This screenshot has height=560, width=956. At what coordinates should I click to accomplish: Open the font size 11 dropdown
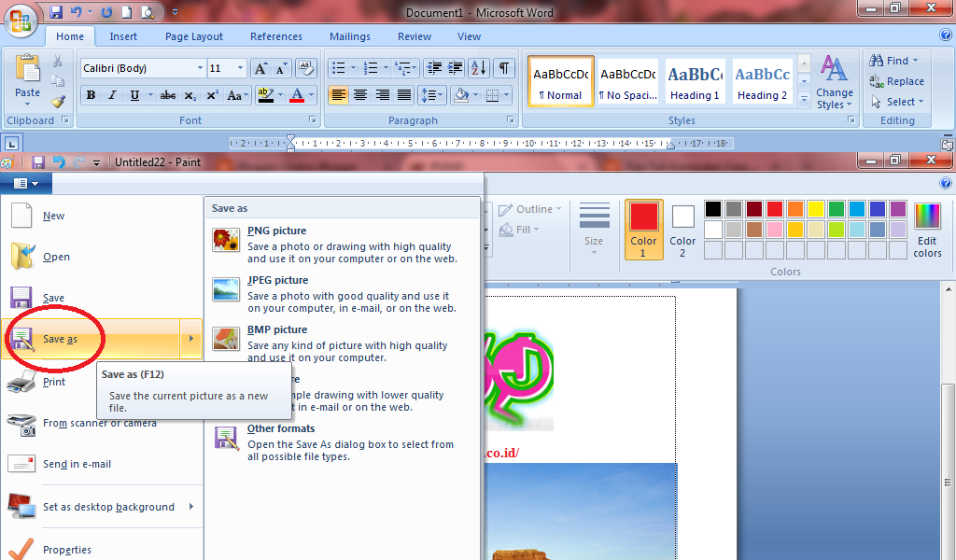(240, 68)
